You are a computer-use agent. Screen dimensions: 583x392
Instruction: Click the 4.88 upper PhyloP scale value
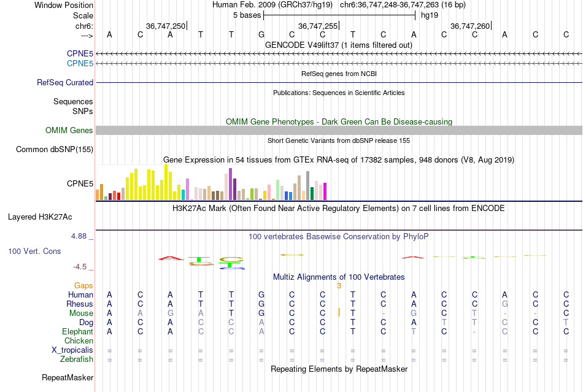[x=79, y=236]
